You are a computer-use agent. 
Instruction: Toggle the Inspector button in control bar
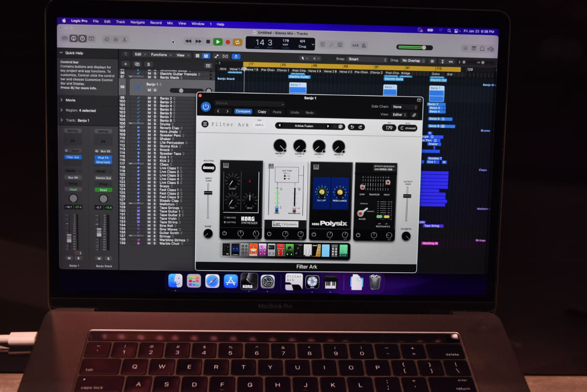(x=73, y=38)
